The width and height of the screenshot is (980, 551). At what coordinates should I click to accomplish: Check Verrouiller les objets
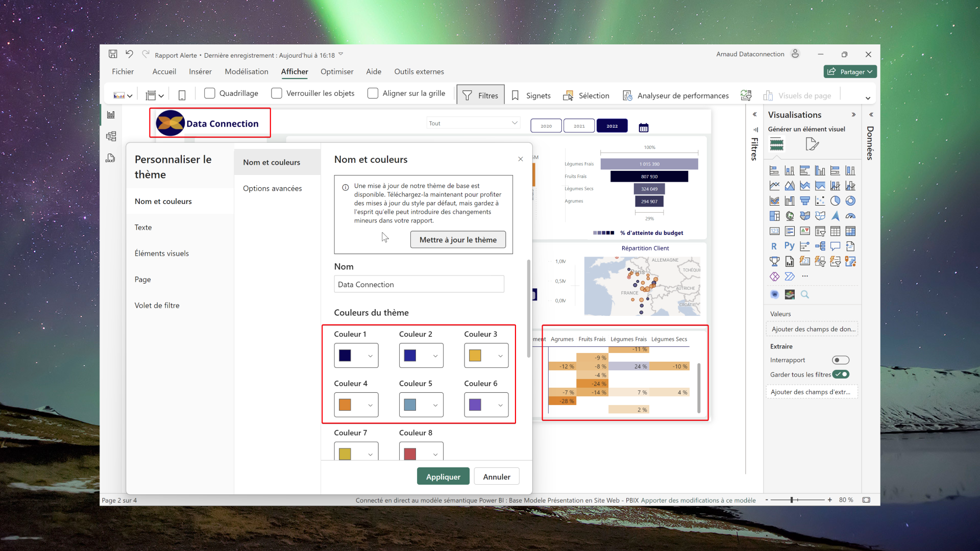(277, 93)
